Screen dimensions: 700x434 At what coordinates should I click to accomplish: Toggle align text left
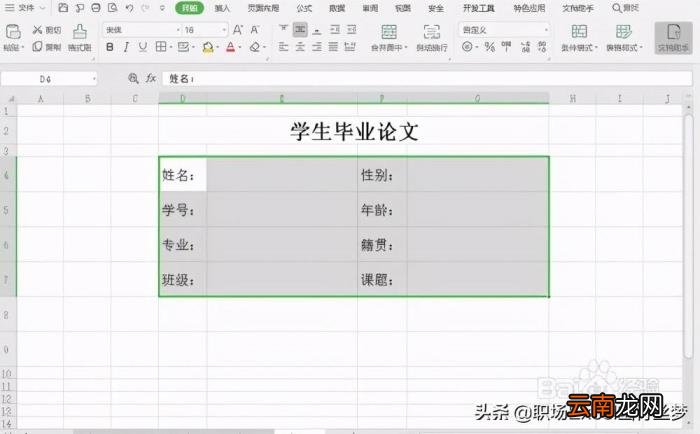[x=283, y=46]
